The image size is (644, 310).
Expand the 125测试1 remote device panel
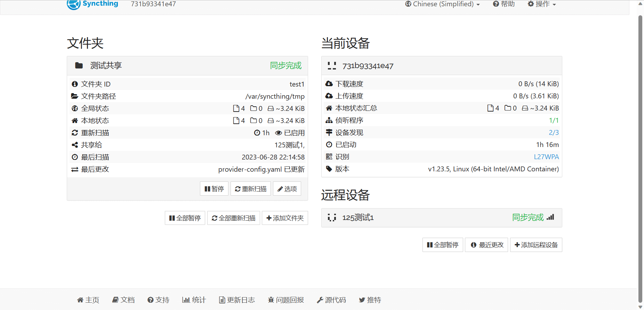tap(442, 218)
